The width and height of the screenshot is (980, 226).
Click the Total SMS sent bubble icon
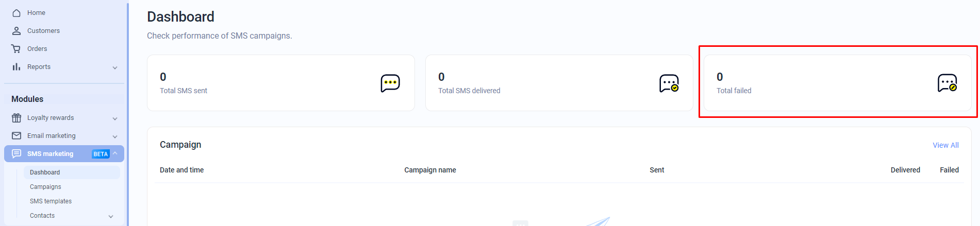pos(390,83)
